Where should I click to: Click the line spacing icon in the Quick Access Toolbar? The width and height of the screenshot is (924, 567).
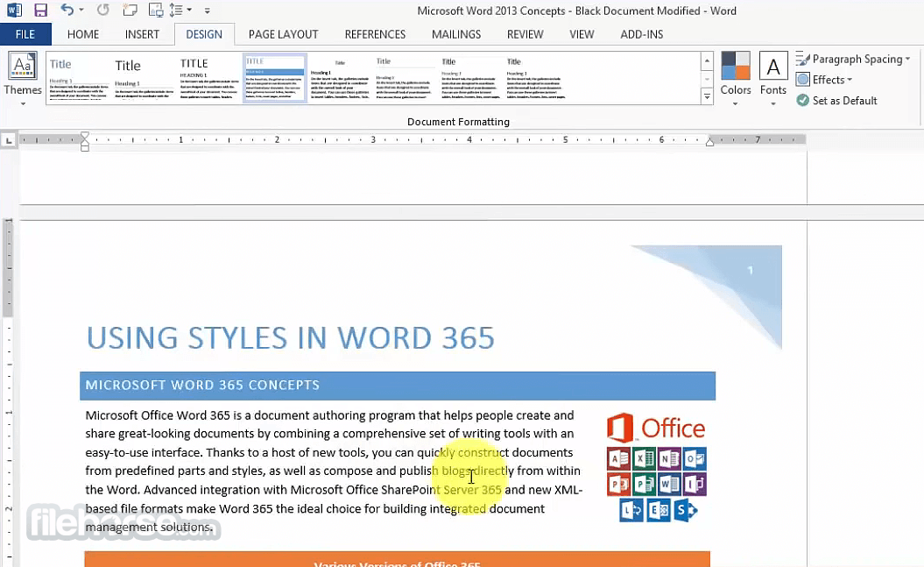pyautogui.click(x=176, y=10)
